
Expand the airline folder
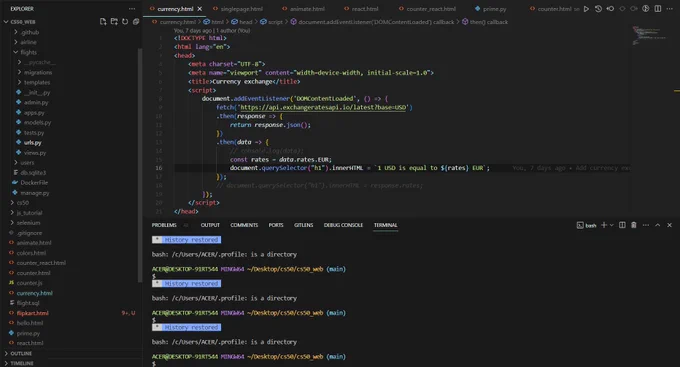coord(28,42)
